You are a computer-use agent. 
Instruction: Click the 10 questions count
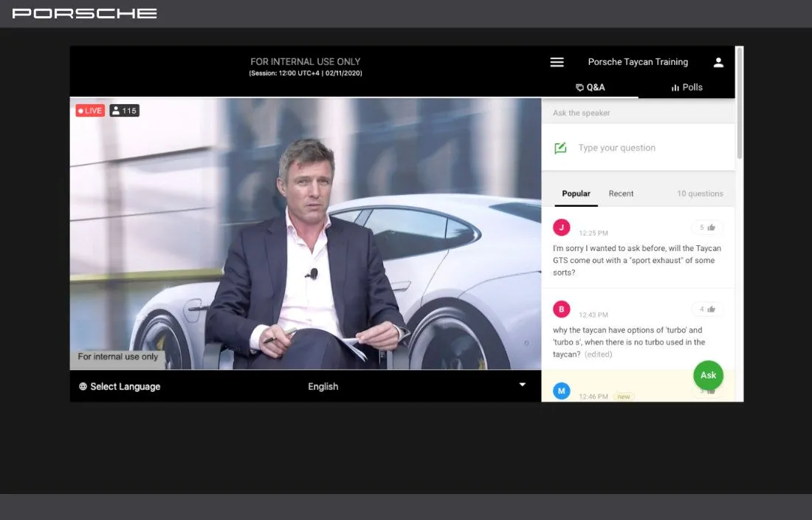(x=700, y=194)
